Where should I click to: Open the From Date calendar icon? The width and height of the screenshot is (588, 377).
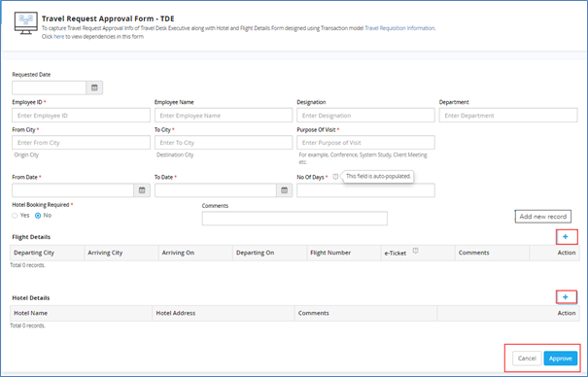point(142,190)
